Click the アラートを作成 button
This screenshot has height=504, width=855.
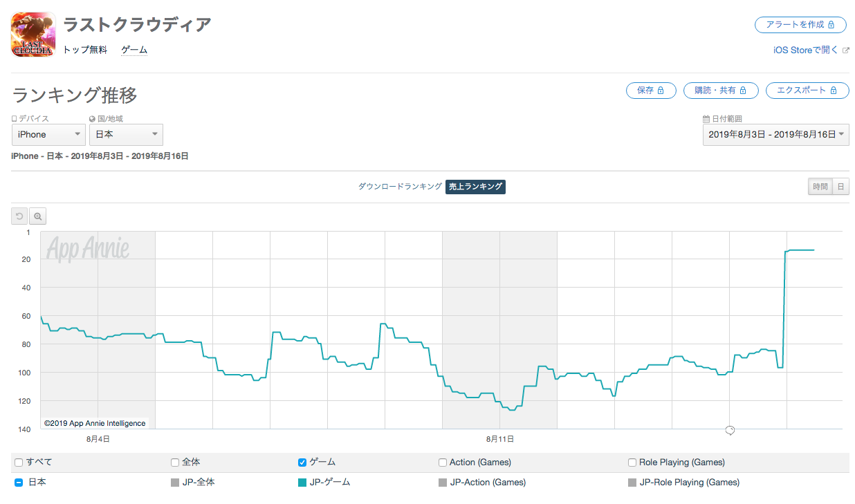coord(800,25)
